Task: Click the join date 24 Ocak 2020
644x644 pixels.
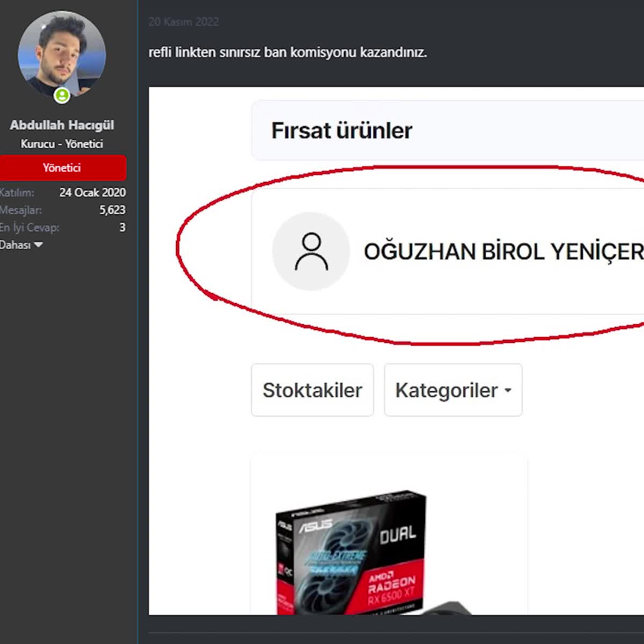Action: click(92, 192)
